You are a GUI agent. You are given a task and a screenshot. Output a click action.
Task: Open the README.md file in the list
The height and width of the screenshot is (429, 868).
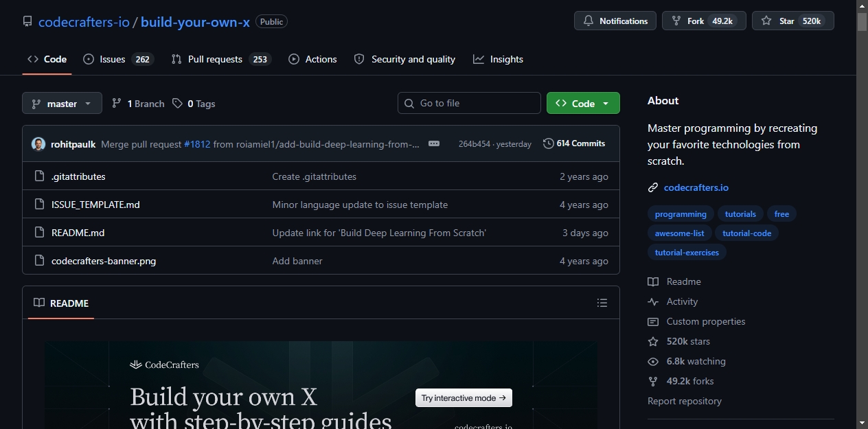coord(78,233)
